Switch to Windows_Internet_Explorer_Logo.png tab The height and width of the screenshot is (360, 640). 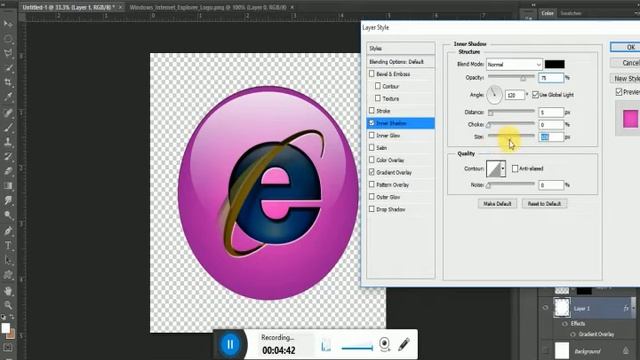(x=208, y=7)
